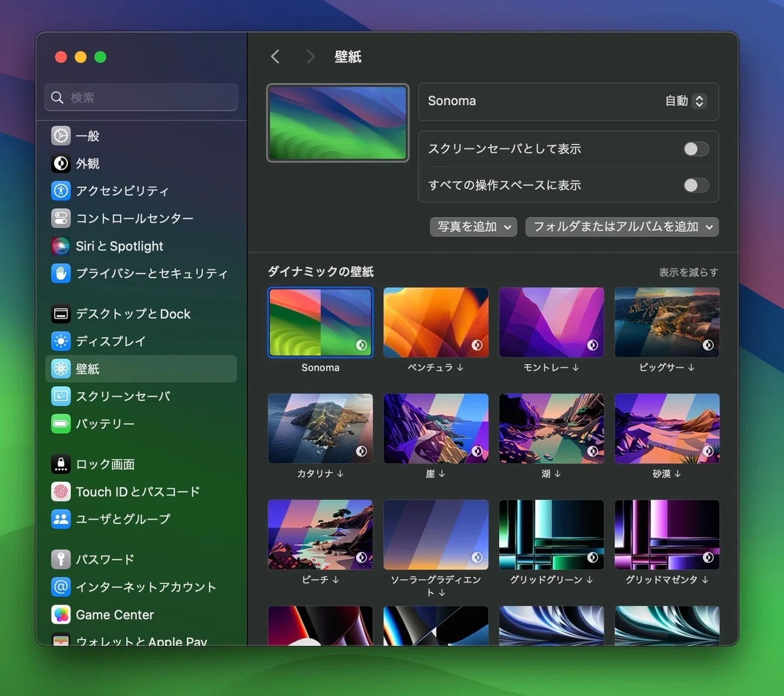Screen dimensions: 784x696
Task: Select 外観 label in sidebar
Action: point(88,163)
